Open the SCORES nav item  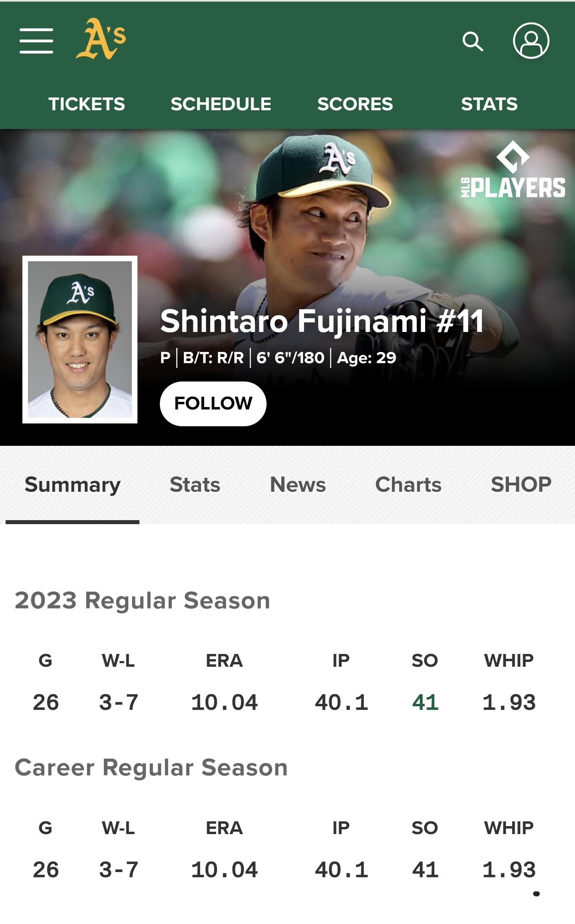tap(355, 104)
